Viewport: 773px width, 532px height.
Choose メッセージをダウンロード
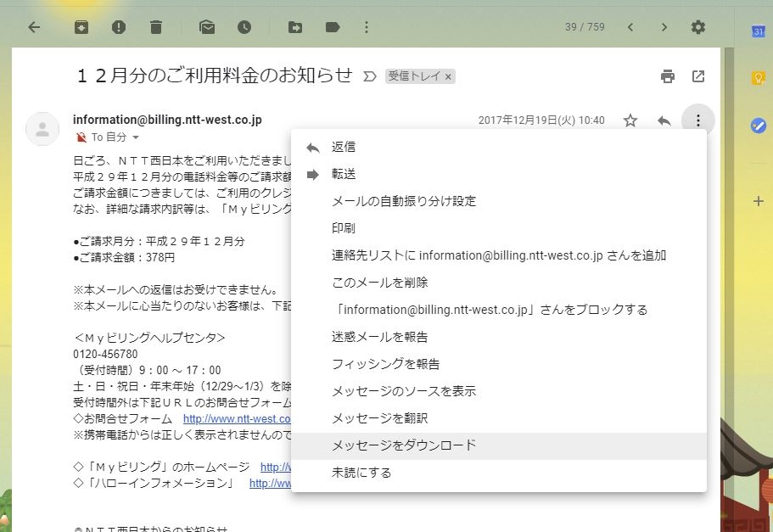click(498, 445)
